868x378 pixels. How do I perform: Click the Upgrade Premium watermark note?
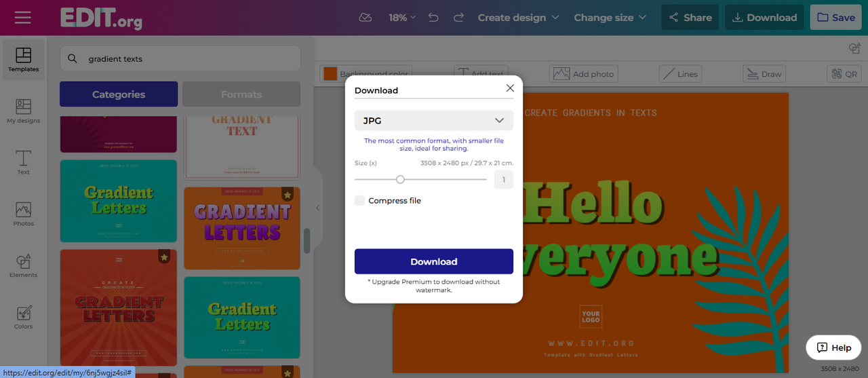coord(434,286)
